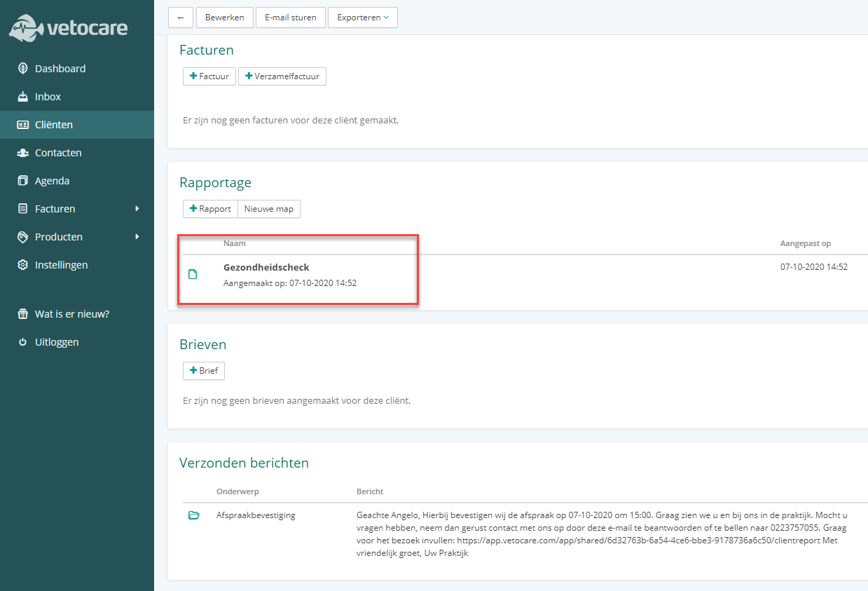This screenshot has width=868, height=591.
Task: Add a new Brief
Action: point(204,371)
